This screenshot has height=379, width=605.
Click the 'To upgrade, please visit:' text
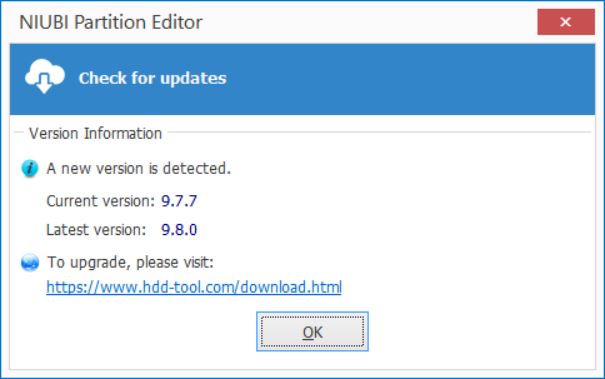(130, 262)
